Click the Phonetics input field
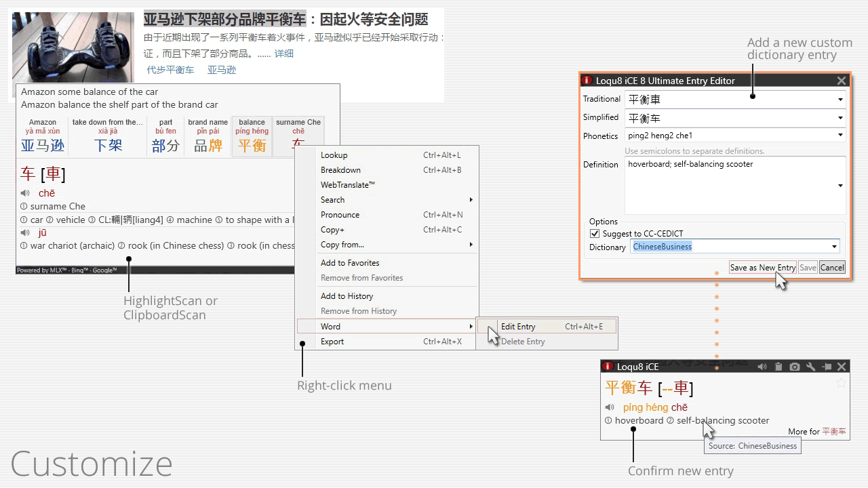Screen dimensions: 868x488 tap(732, 136)
